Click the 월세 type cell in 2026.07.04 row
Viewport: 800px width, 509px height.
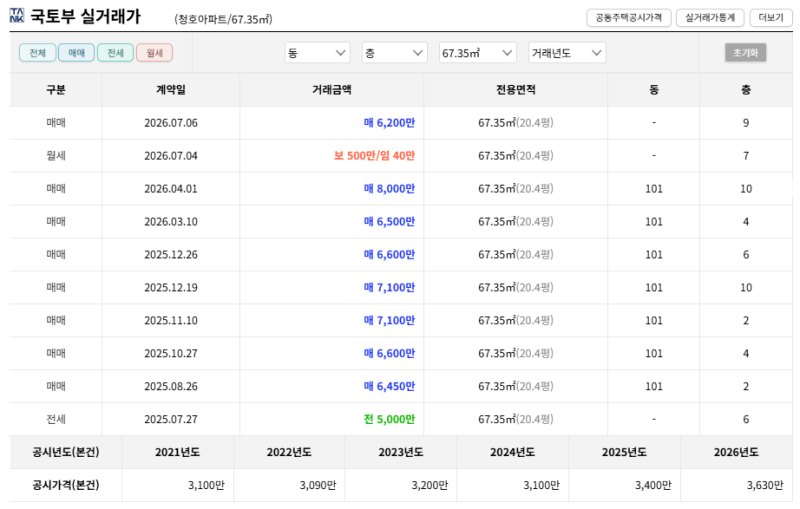[56, 156]
